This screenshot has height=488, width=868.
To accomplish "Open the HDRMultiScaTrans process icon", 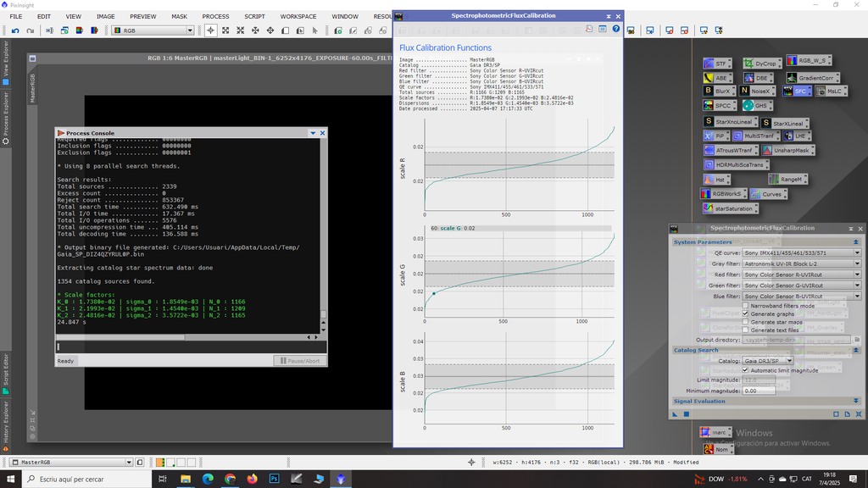I will click(736, 164).
